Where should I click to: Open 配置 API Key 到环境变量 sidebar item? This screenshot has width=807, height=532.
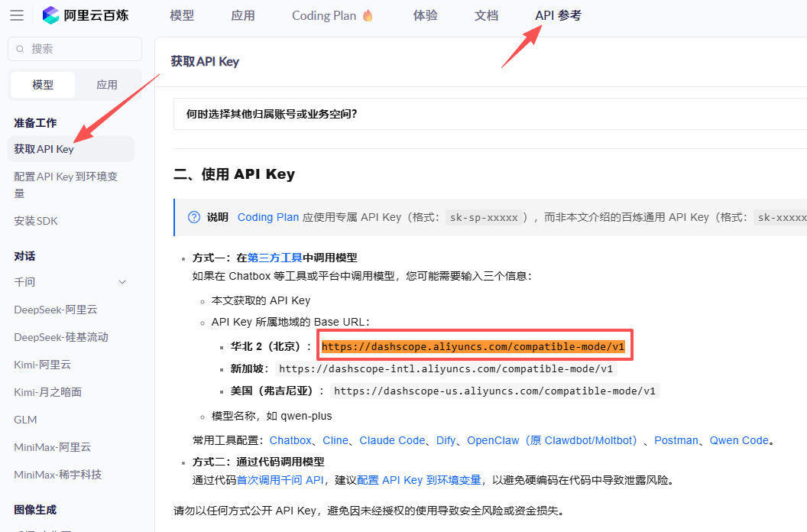66,185
